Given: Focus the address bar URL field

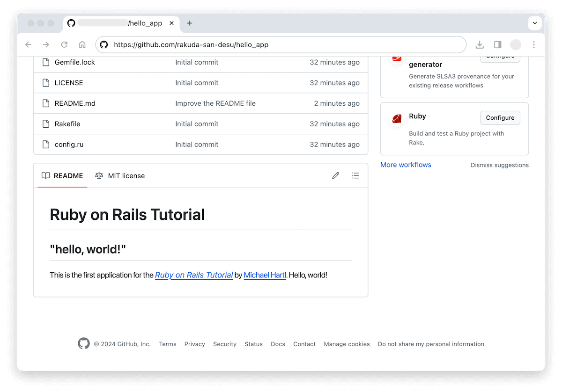Looking at the screenshot, I should coord(281,45).
